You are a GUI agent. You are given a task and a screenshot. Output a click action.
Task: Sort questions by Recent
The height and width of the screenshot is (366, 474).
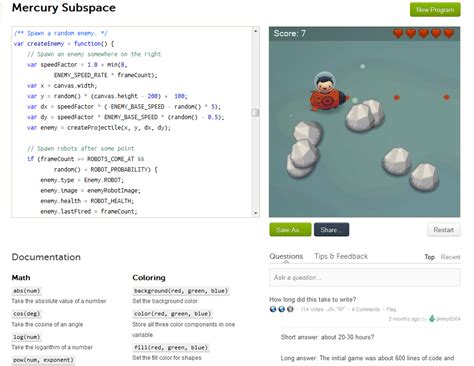coord(450,257)
